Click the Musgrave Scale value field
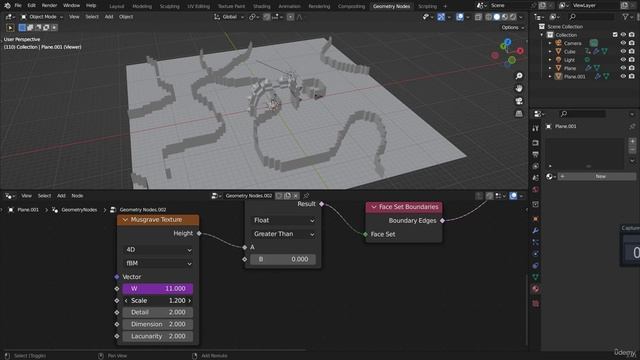 pos(158,300)
